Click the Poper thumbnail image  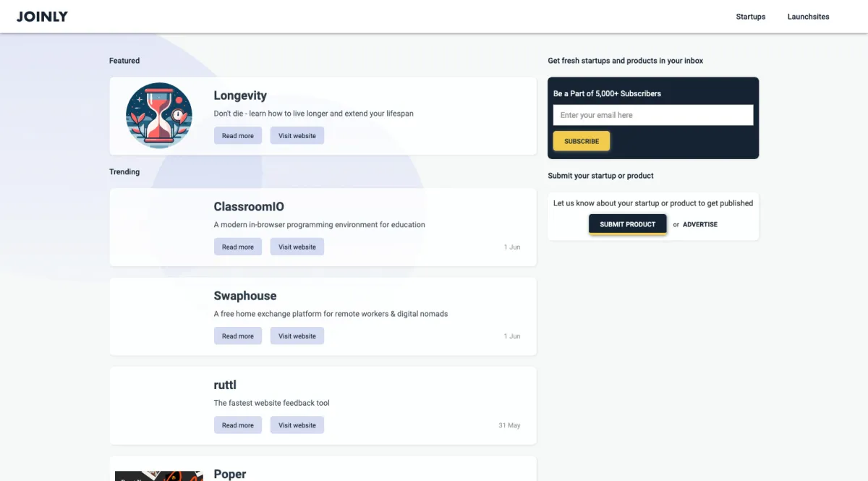[x=159, y=475]
